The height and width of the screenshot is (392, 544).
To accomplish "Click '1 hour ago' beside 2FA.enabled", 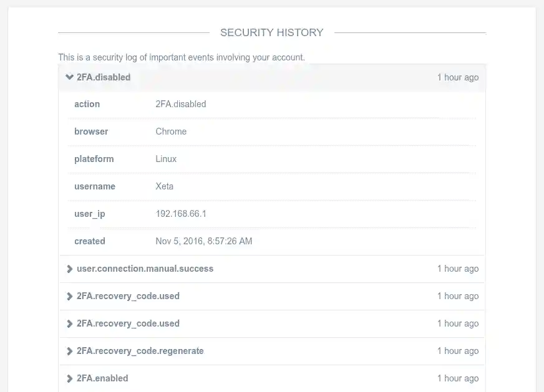I will click(458, 378).
